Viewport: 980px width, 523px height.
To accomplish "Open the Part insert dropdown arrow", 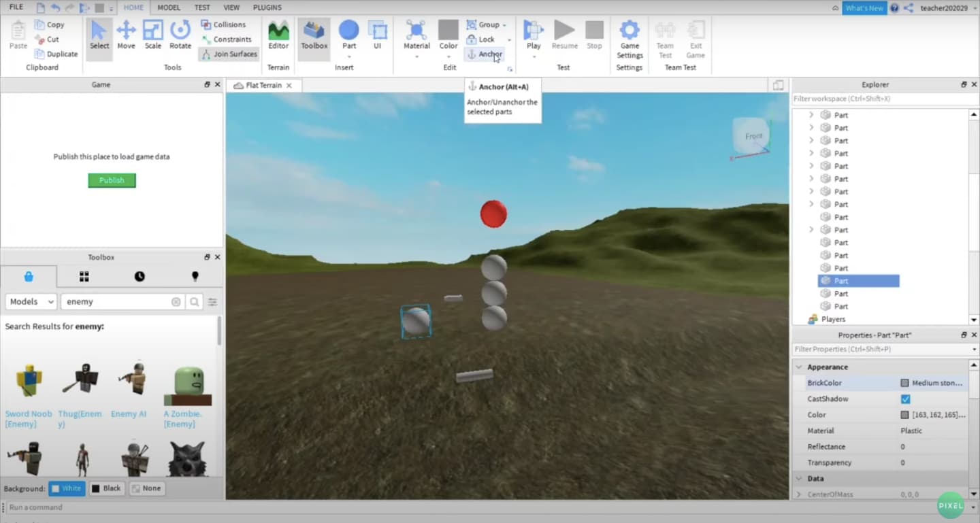I will click(349, 56).
